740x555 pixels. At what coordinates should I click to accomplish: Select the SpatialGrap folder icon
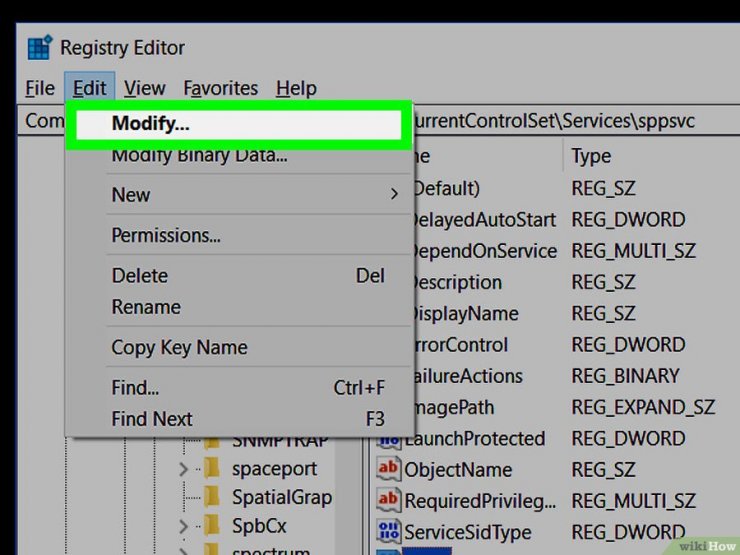point(212,496)
